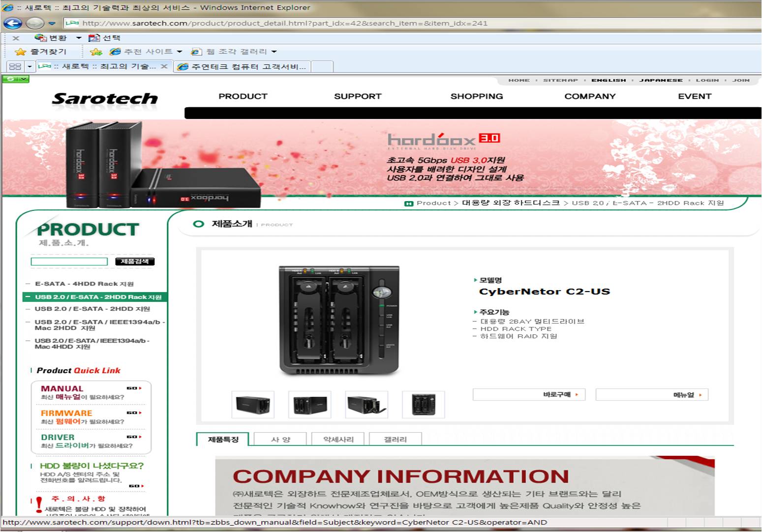The width and height of the screenshot is (762, 532).
Task: Open the MANUAL quick link heading
Action: 62,388
